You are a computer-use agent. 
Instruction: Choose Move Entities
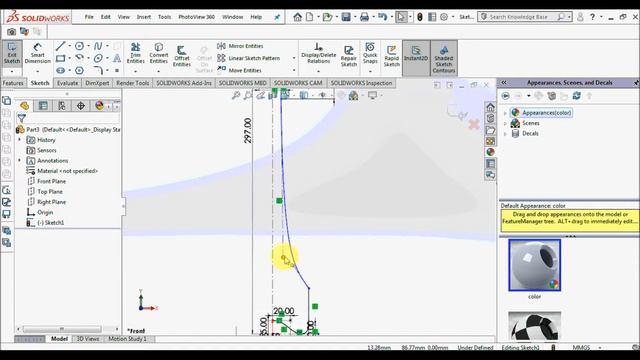pyautogui.click(x=240, y=70)
